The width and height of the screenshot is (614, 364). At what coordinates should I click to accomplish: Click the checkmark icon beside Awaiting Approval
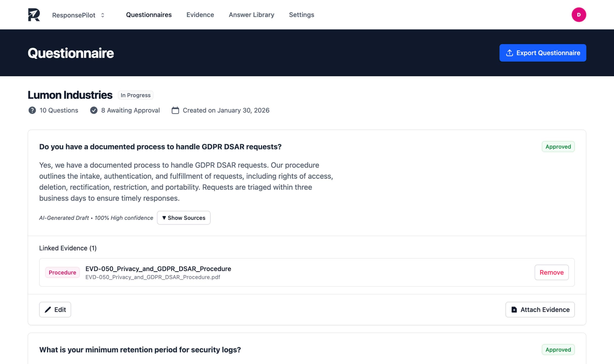tap(94, 110)
